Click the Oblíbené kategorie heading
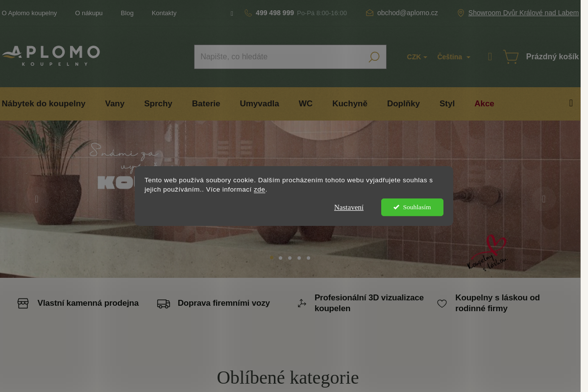The height and width of the screenshot is (392, 588). click(x=288, y=378)
